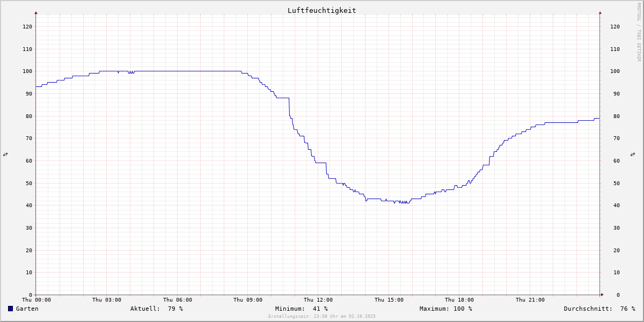This screenshot has width=644, height=322.
Task: Click the red arrow ending the time axis
Action: 602,295
